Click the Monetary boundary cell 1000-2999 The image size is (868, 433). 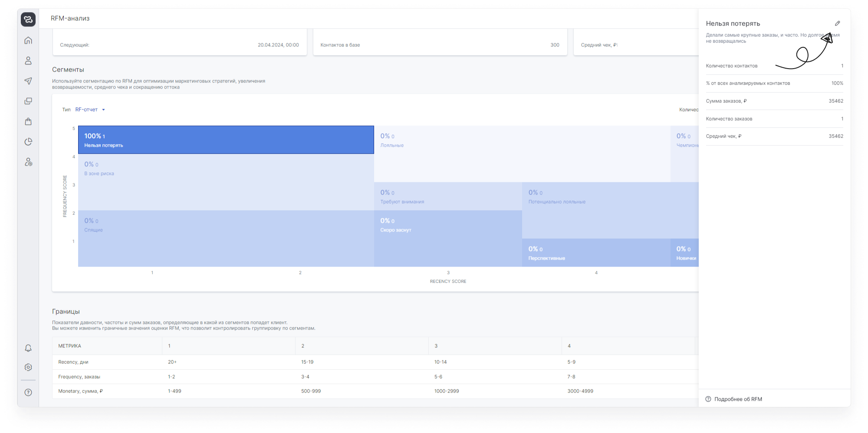[x=447, y=391]
